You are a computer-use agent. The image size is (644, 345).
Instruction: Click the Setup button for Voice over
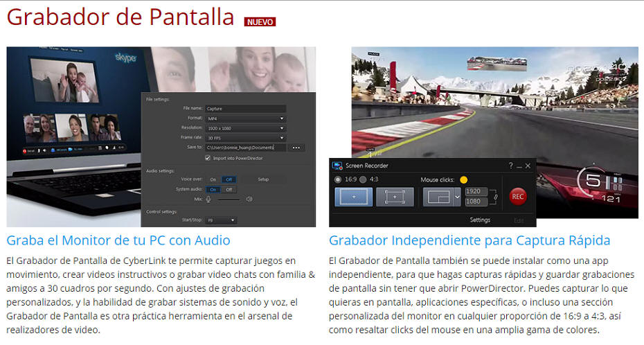tap(263, 179)
